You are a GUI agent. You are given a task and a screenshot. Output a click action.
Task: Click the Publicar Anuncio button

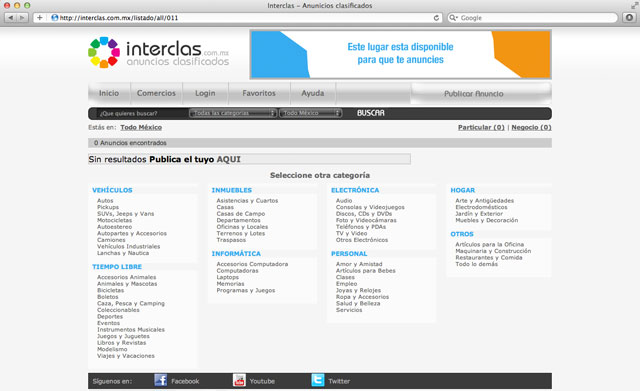(x=481, y=93)
